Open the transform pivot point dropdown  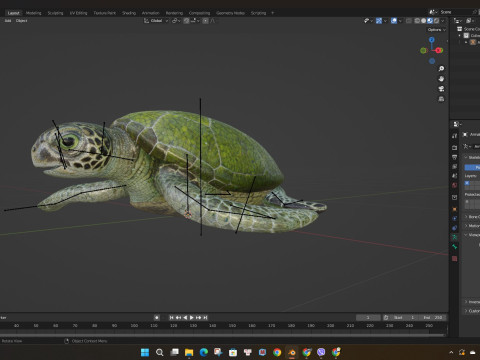pos(176,21)
